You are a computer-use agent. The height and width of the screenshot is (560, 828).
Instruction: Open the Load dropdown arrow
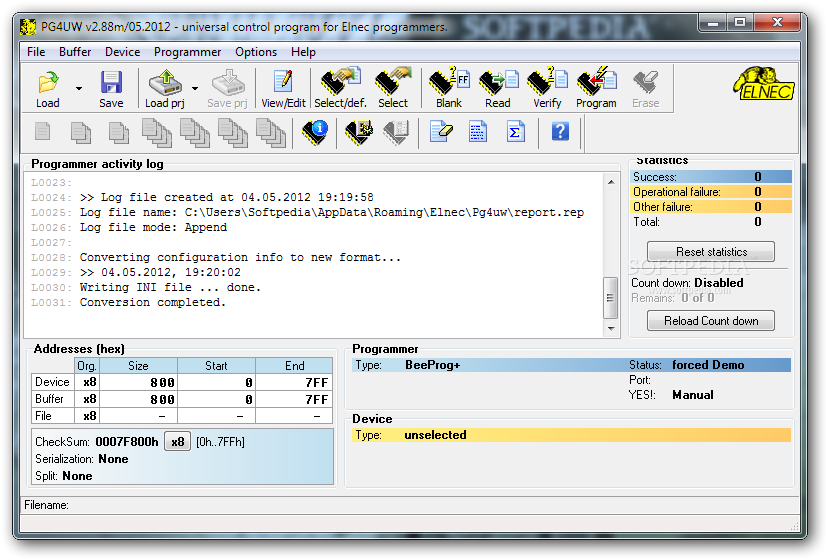[x=79, y=89]
